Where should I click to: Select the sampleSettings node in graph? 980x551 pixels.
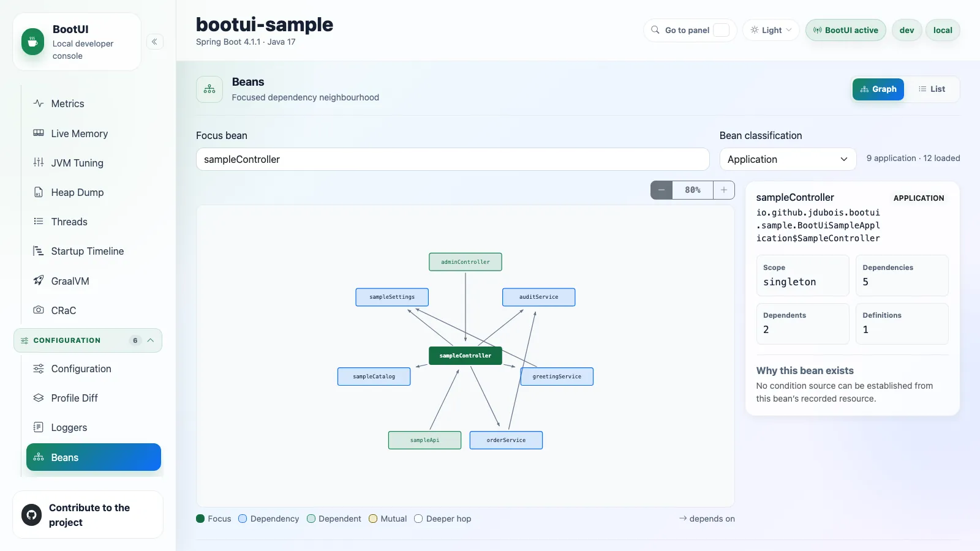pyautogui.click(x=392, y=297)
